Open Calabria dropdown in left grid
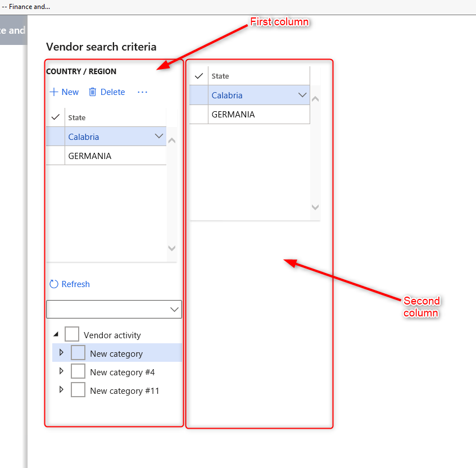Viewport: 476px width, 468px height. 158,137
